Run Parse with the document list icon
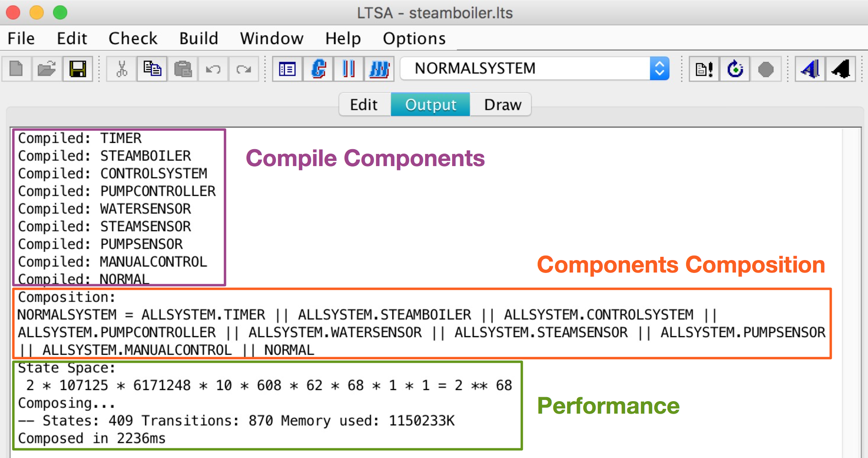Image resolution: width=868 pixels, height=458 pixels. click(x=287, y=69)
